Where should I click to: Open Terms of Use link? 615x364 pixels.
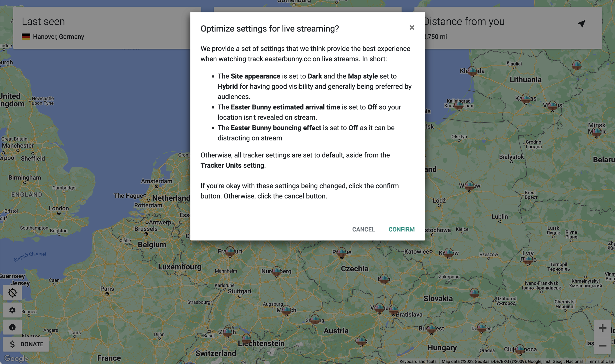tap(600, 361)
